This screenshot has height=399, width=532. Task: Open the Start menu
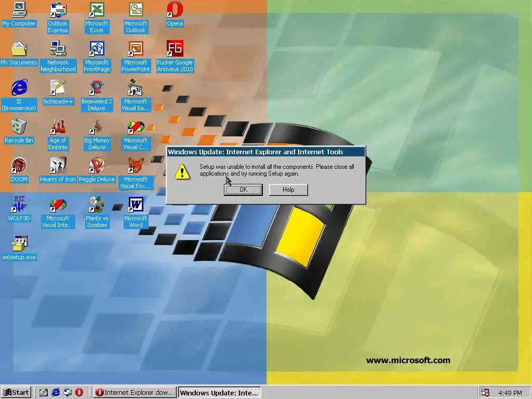pyautogui.click(x=16, y=392)
